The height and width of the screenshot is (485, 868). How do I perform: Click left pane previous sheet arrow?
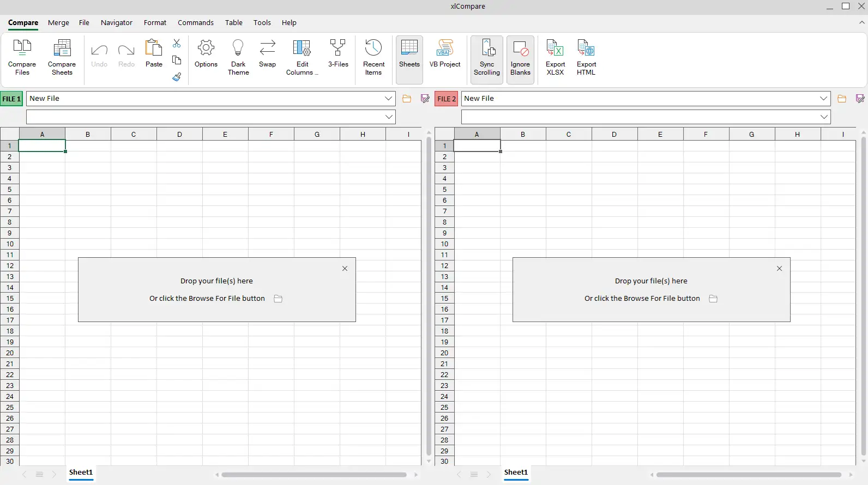coord(24,475)
